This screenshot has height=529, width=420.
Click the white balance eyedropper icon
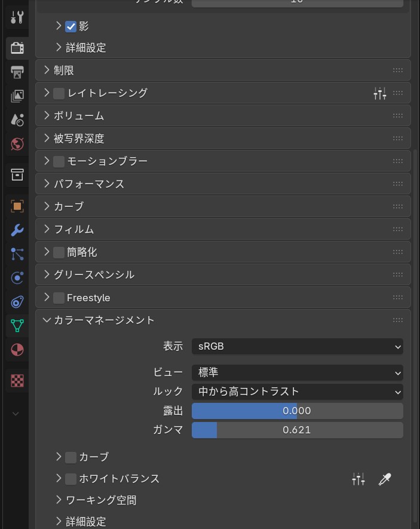(385, 479)
